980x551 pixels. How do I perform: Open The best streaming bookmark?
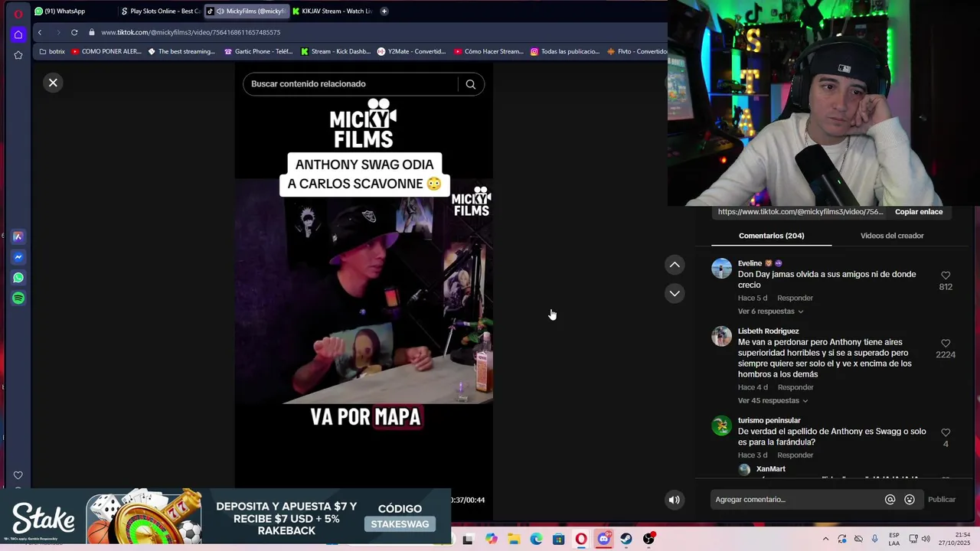181,51
